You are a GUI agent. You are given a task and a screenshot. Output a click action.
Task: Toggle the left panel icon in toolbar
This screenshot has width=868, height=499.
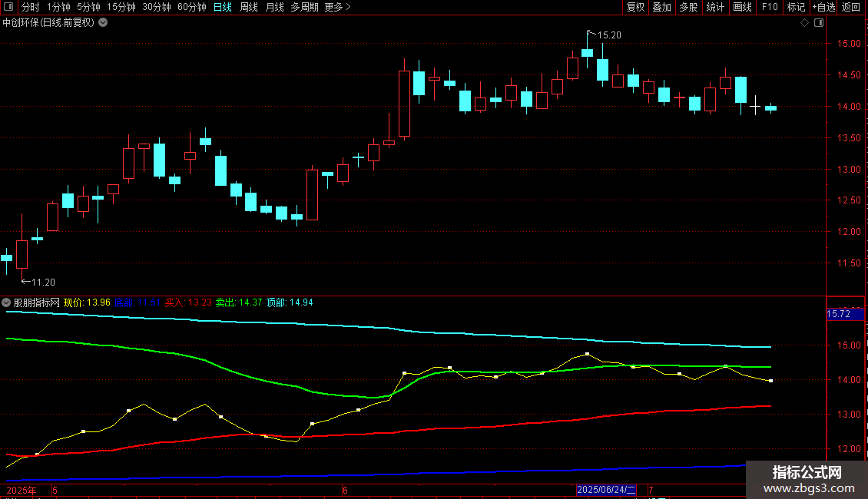[x=8, y=7]
